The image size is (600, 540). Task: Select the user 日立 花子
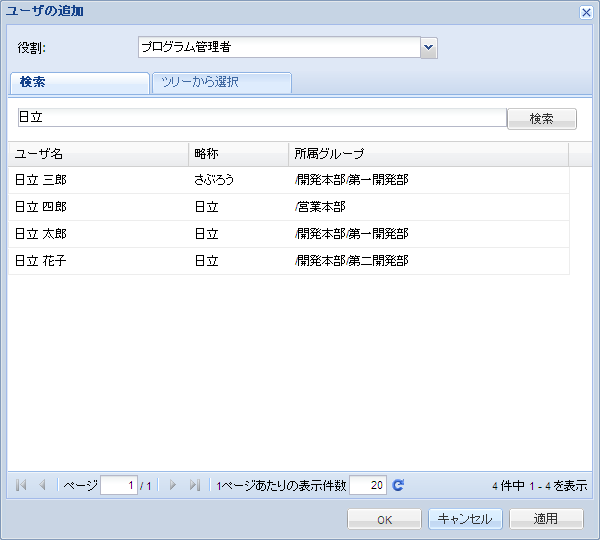click(x=289, y=261)
